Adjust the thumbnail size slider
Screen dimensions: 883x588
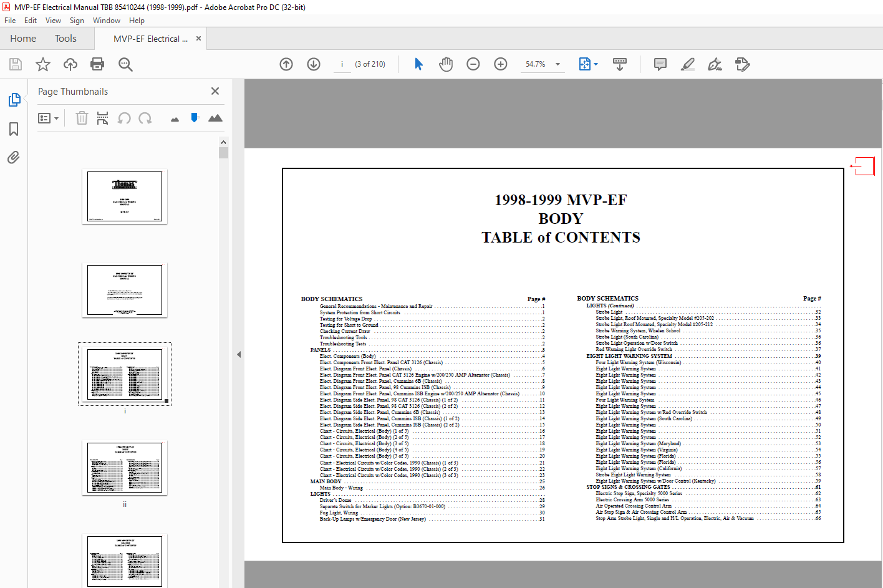tap(195, 117)
